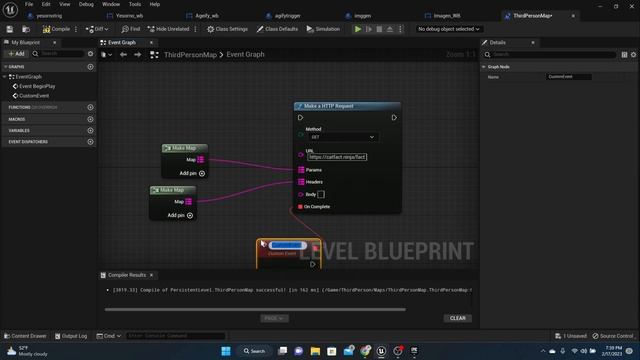Open the Debug menu
Image resolution: width=640 pixels, height=360 pixels.
pyautogui.click(x=86, y=4)
